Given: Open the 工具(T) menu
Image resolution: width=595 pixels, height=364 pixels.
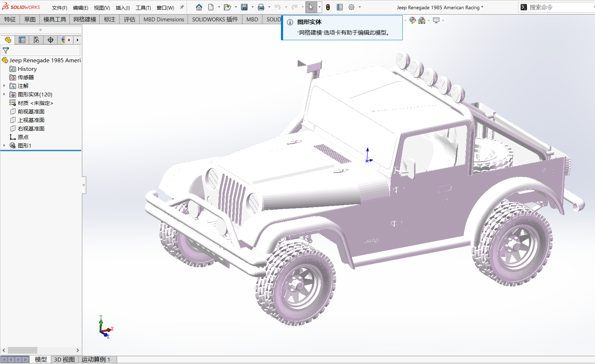Looking at the screenshot, I should click(x=143, y=7).
